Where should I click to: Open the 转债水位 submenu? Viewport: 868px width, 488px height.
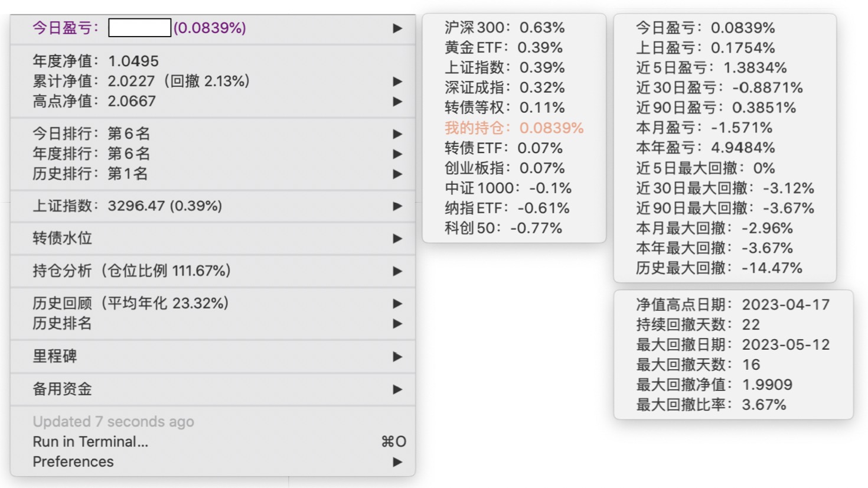point(63,238)
